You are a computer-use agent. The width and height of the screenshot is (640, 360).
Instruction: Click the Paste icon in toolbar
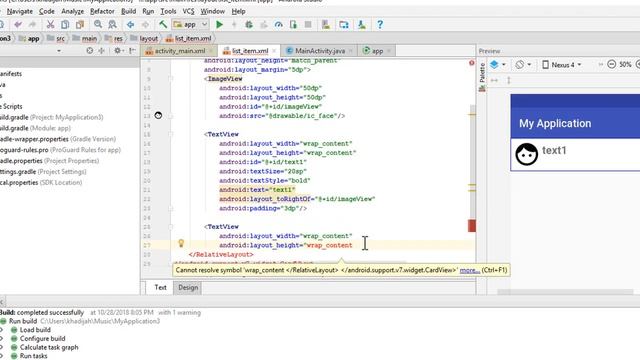point(80,24)
